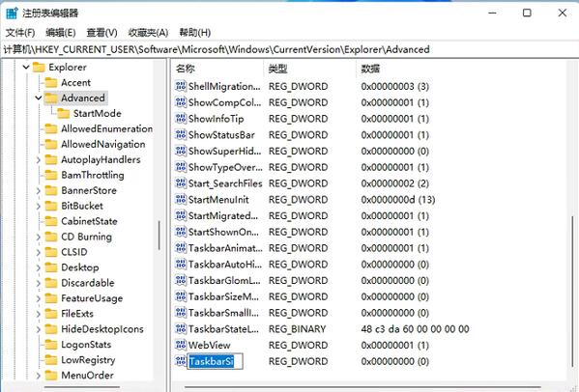Select the FileExts key
Image resolution: width=579 pixels, height=392 pixels.
click(77, 314)
